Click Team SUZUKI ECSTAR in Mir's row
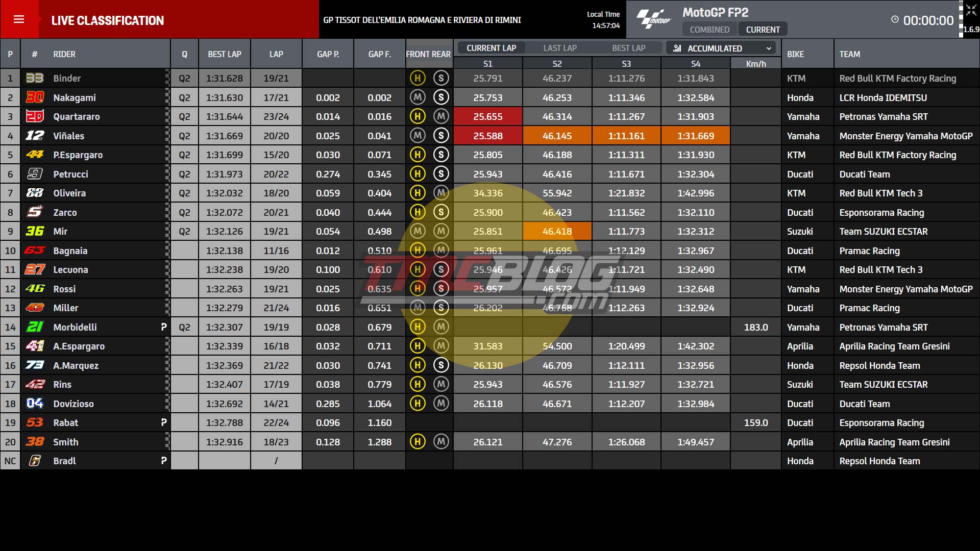 (884, 231)
